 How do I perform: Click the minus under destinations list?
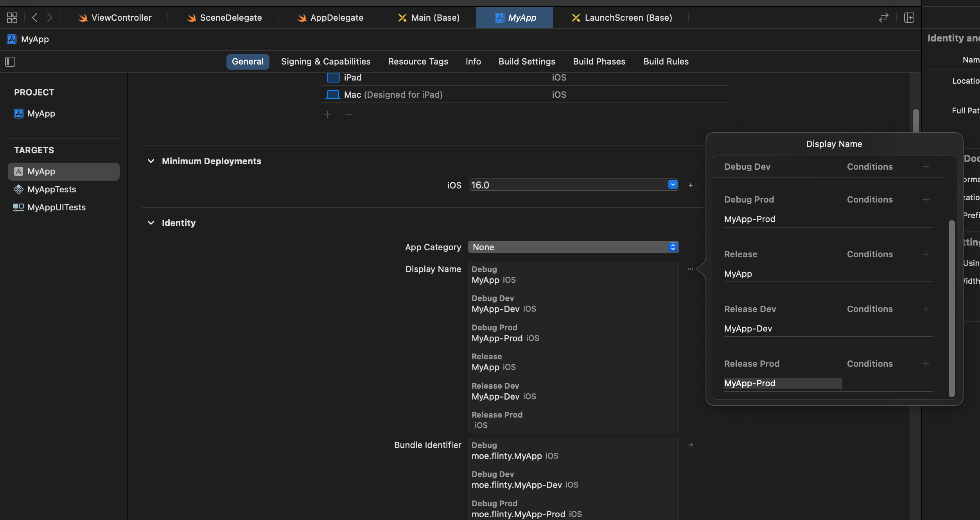(x=349, y=114)
